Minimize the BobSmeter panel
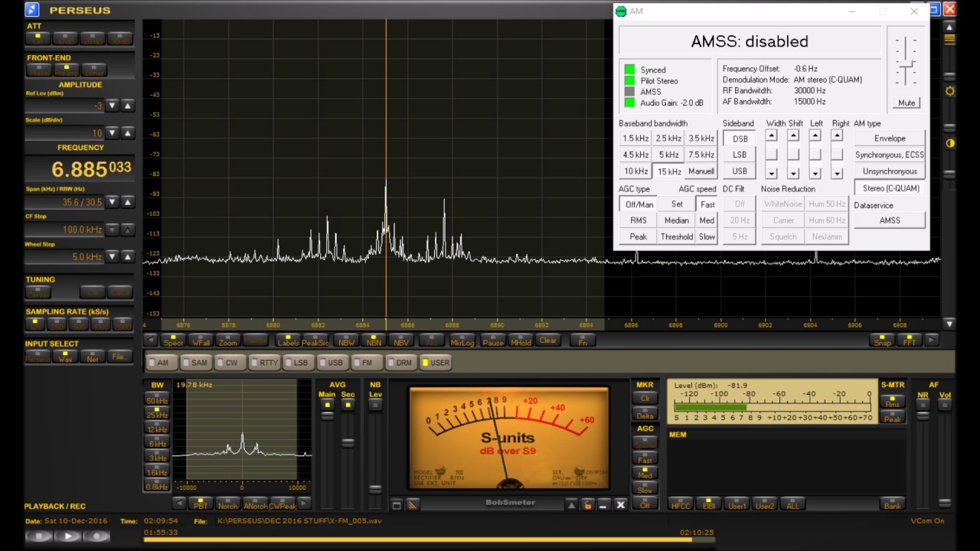 [x=603, y=505]
